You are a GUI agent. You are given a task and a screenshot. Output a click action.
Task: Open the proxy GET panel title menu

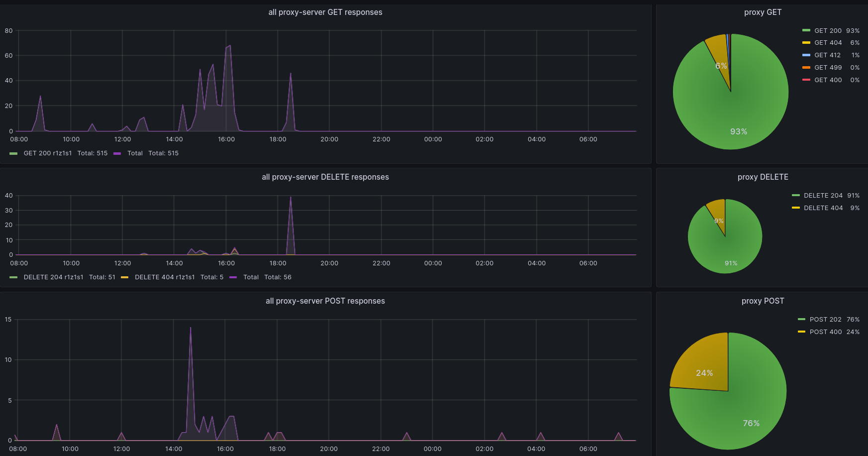coord(763,12)
